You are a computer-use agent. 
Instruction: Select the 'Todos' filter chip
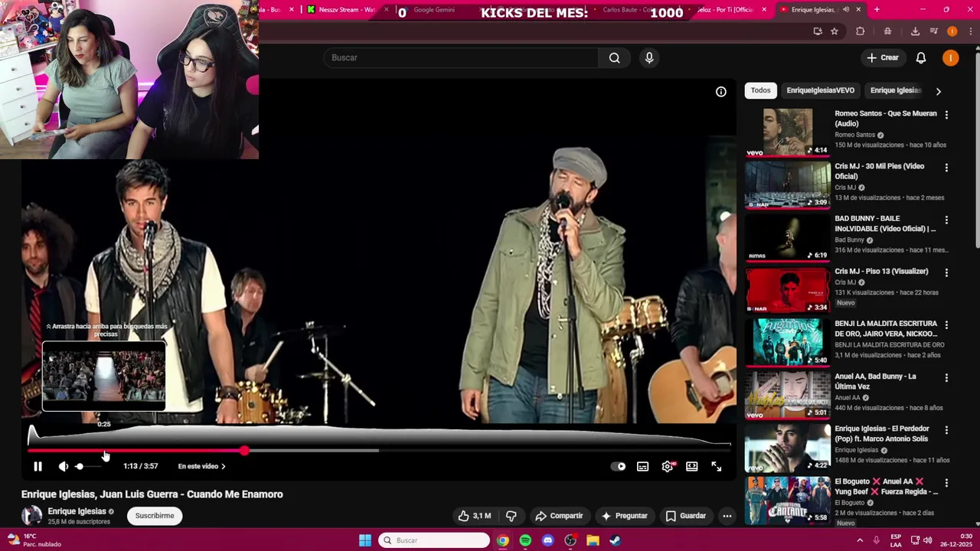[x=760, y=90]
